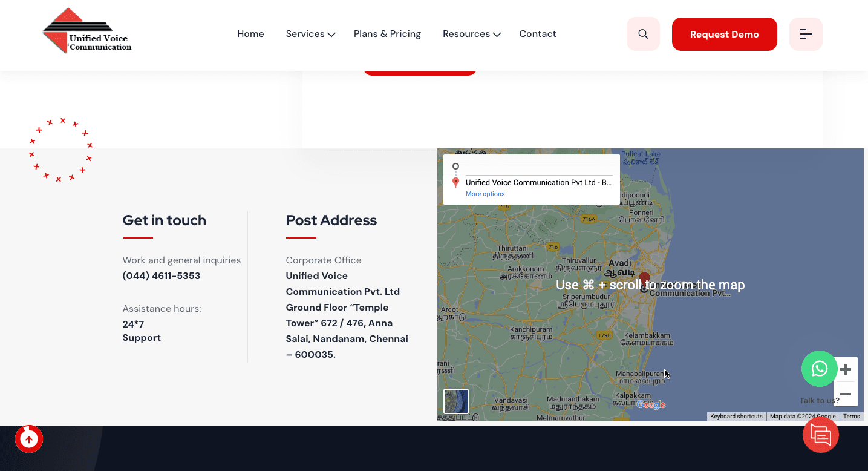The width and height of the screenshot is (868, 471).
Task: Click the scroll-to-top arrow button
Action: (29, 440)
